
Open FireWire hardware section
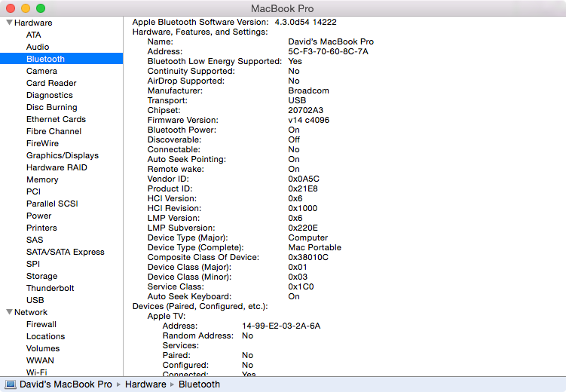(x=42, y=143)
